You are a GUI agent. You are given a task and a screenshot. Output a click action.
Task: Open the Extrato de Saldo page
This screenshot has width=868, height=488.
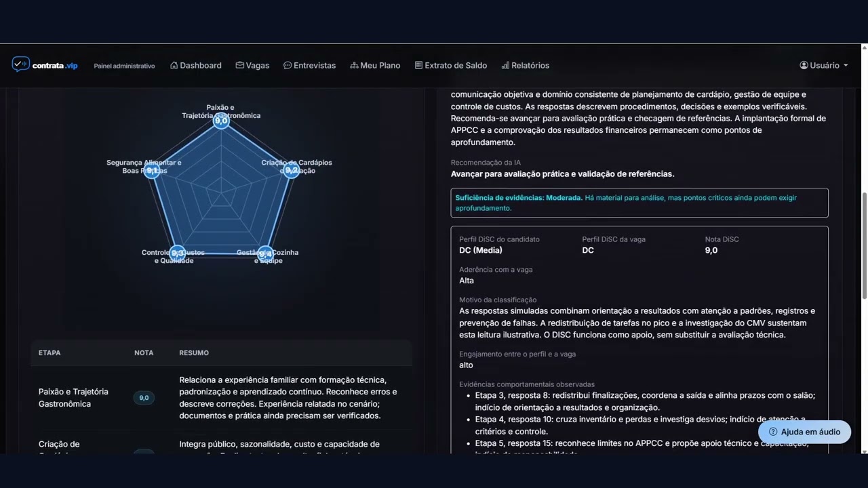pyautogui.click(x=451, y=66)
